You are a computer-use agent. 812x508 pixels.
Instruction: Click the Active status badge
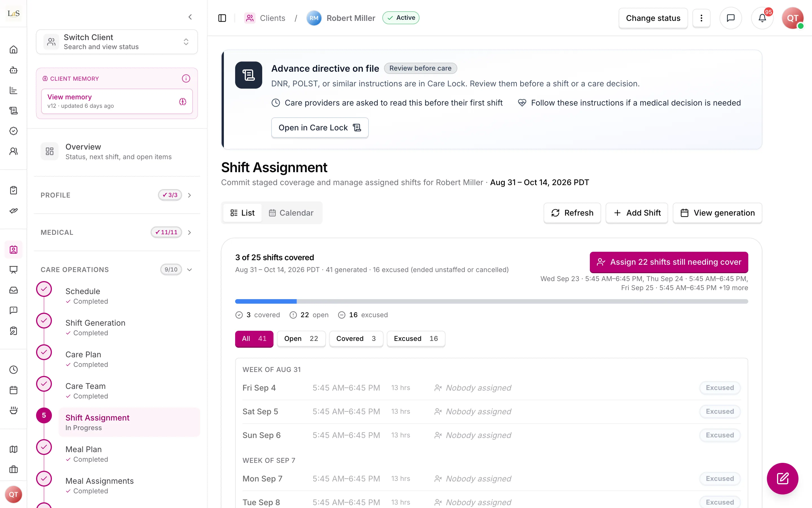point(401,18)
